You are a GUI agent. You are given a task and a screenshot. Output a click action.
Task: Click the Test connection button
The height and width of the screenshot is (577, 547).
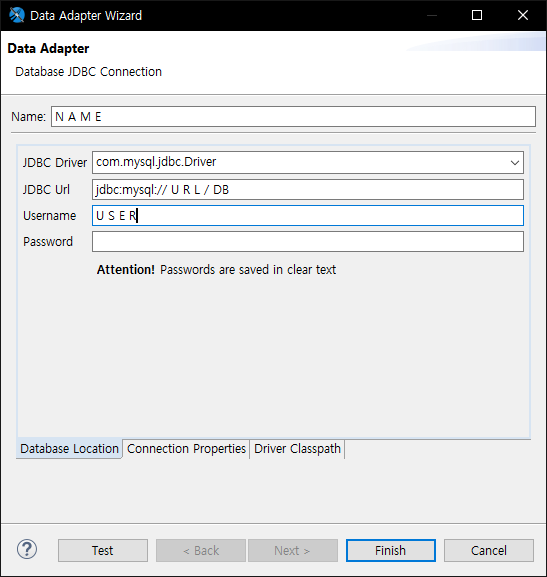(103, 551)
